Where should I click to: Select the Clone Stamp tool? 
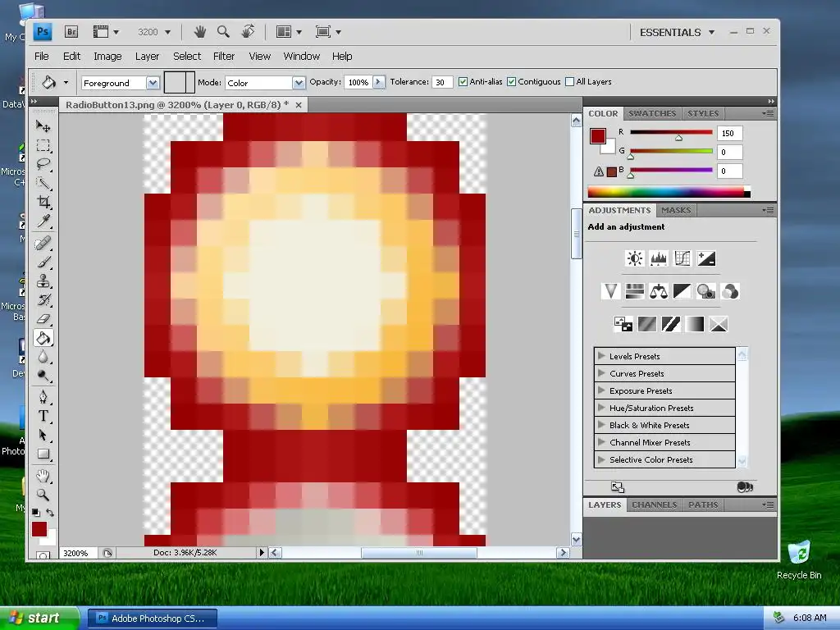point(43,281)
